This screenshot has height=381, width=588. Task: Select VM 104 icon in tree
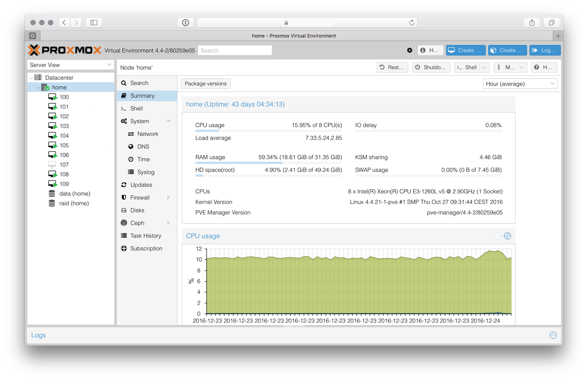[x=53, y=136]
